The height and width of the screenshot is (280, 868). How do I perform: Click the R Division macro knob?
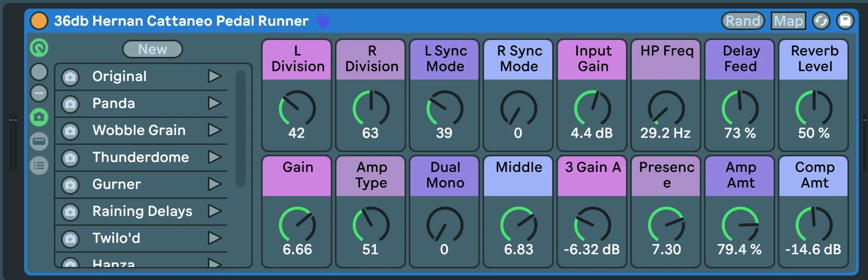pos(371,109)
